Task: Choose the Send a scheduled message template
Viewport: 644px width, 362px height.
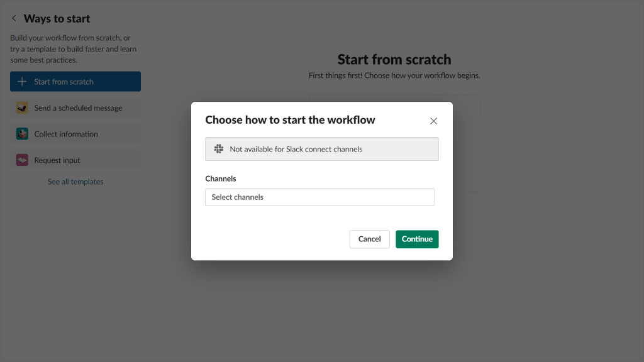Action: click(75, 107)
